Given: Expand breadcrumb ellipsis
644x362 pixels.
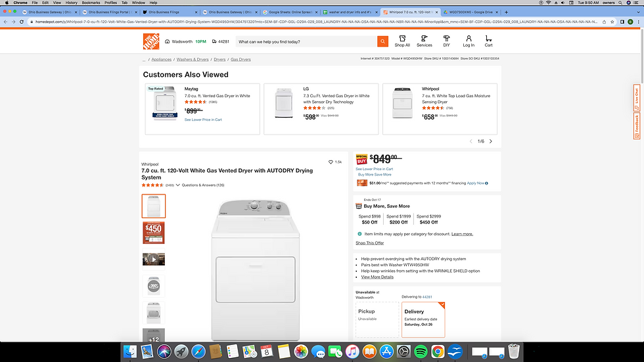Looking at the screenshot, I should click(x=144, y=60).
